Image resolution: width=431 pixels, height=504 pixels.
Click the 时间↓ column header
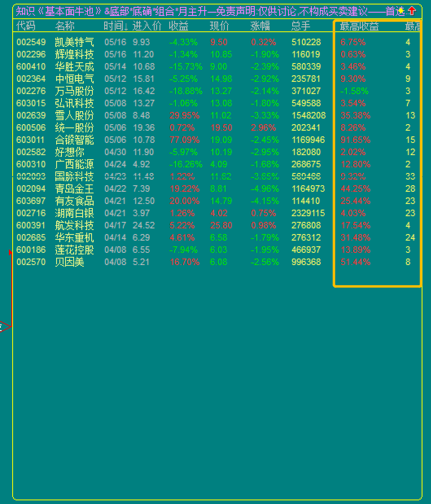tap(116, 26)
